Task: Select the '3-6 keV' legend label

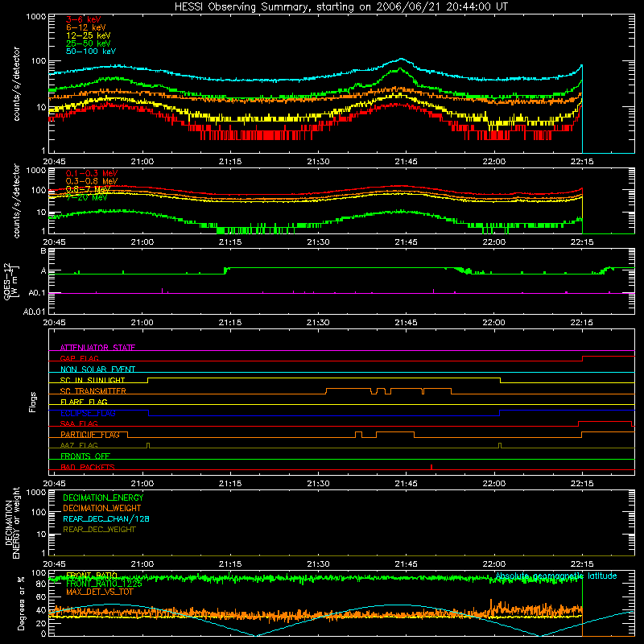Action: coord(84,19)
